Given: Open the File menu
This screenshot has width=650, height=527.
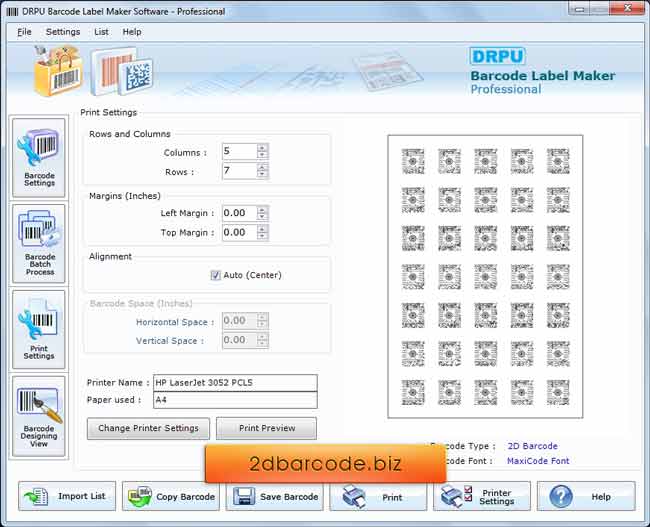Looking at the screenshot, I should [x=24, y=32].
